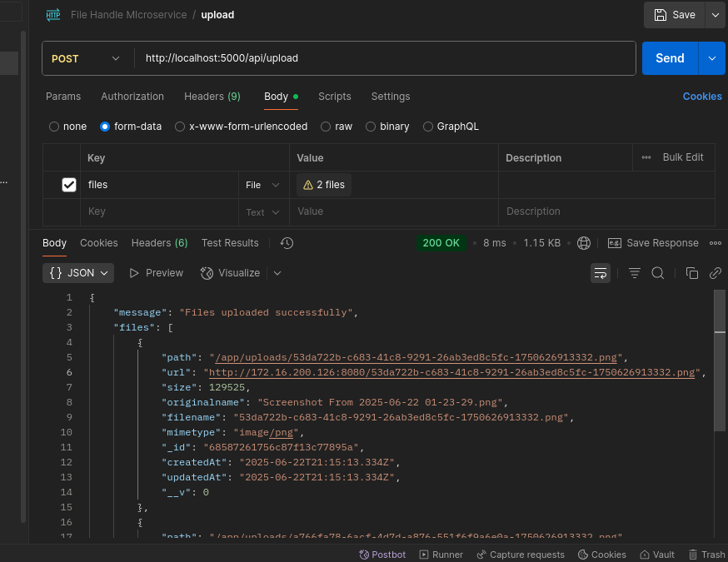The height and width of the screenshot is (562, 728).
Task: Open the Test Results tab
Action: click(x=230, y=243)
